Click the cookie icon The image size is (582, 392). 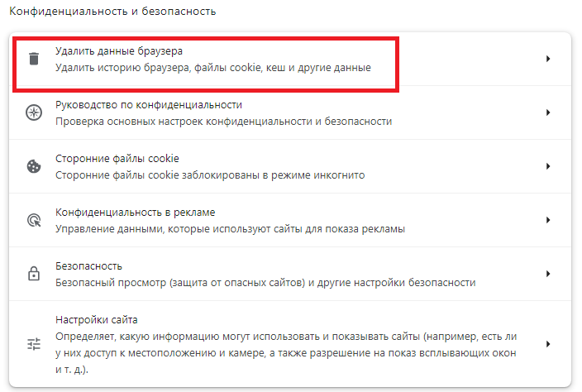pos(34,166)
